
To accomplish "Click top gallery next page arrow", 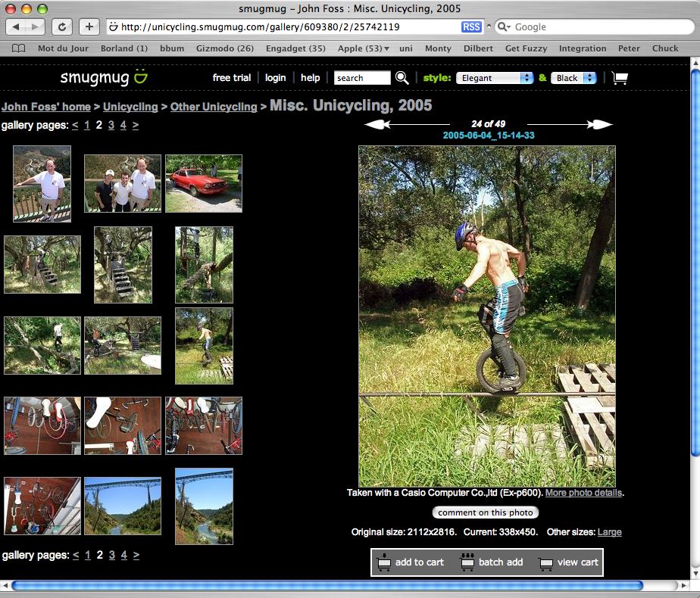I will click(136, 126).
